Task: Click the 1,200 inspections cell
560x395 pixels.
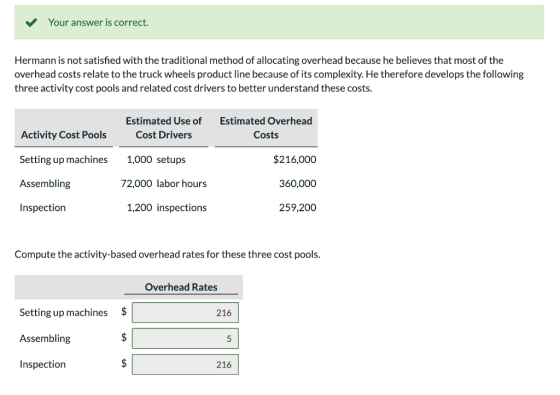Action: 166,208
